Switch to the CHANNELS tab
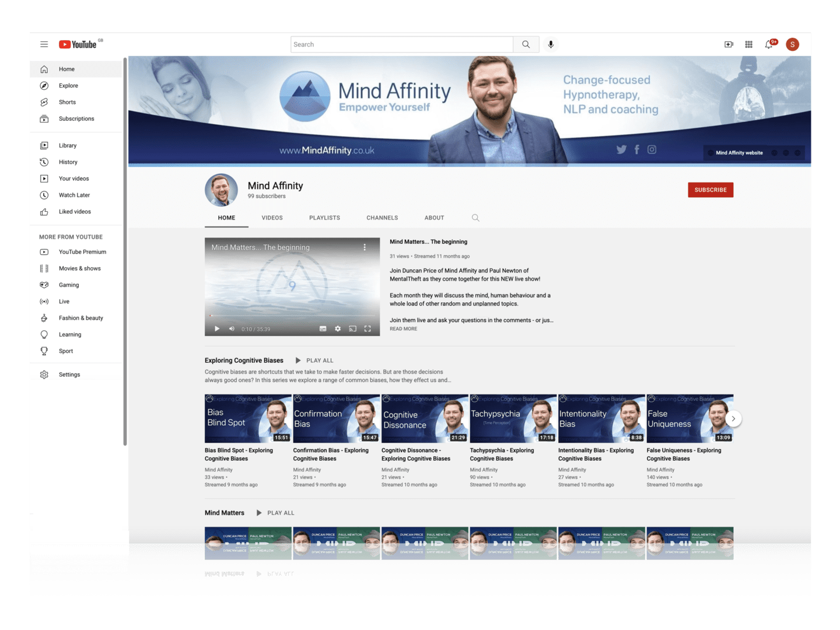The height and width of the screenshot is (630, 840). (x=382, y=218)
